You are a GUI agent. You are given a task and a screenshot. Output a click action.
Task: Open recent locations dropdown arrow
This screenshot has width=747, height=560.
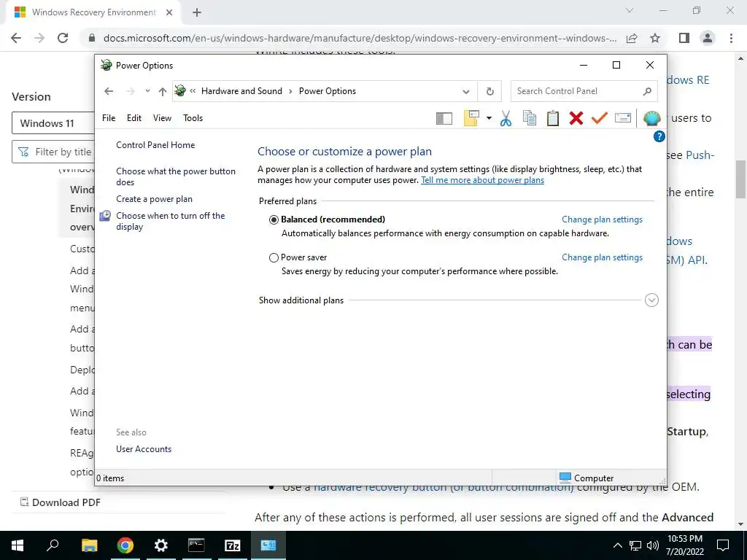tap(147, 91)
